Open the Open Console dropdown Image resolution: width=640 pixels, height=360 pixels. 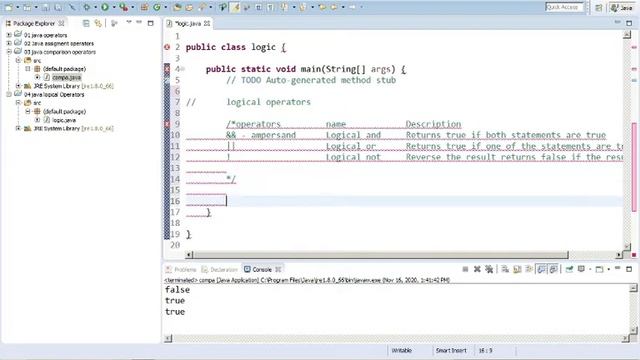608,269
